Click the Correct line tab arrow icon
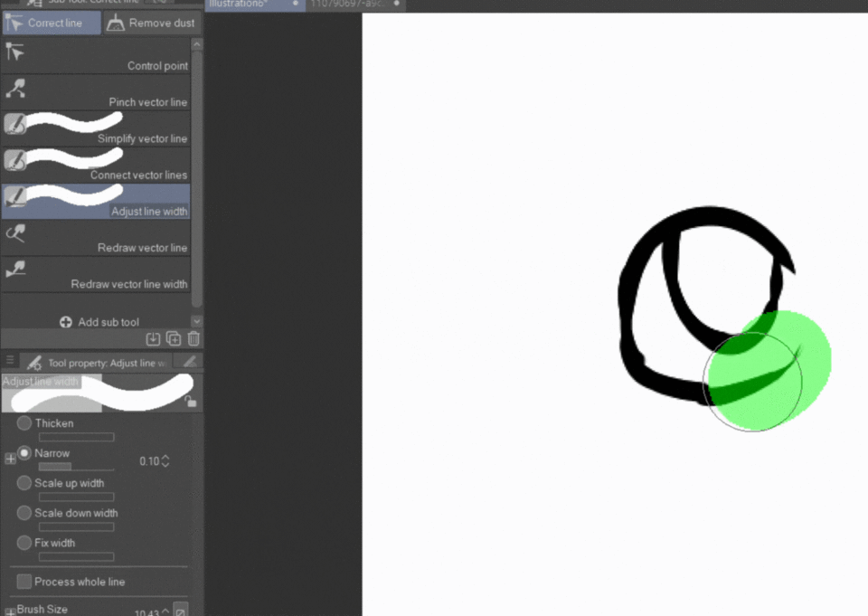Viewport: 868px width, 616px height. coord(14,24)
